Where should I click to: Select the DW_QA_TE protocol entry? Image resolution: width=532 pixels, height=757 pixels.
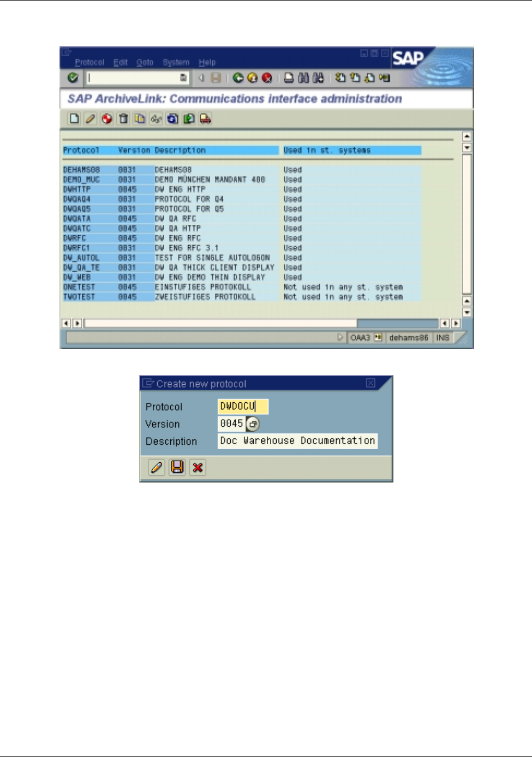coord(81,267)
